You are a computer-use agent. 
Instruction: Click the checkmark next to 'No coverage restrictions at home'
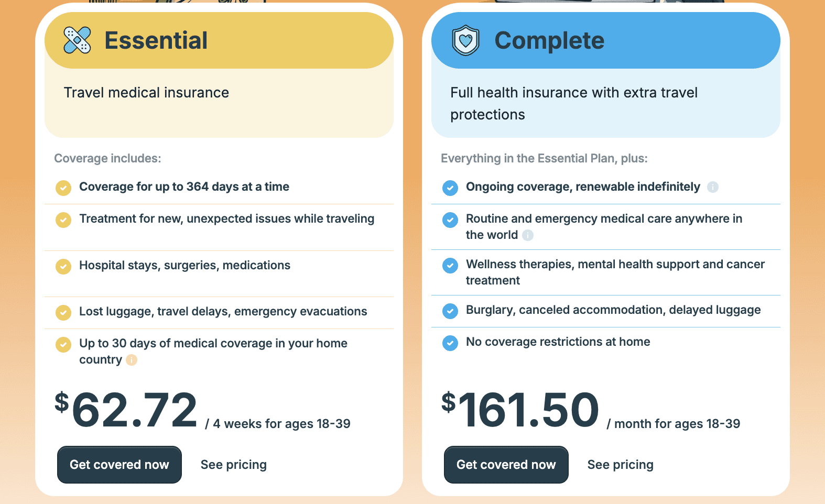(x=450, y=343)
